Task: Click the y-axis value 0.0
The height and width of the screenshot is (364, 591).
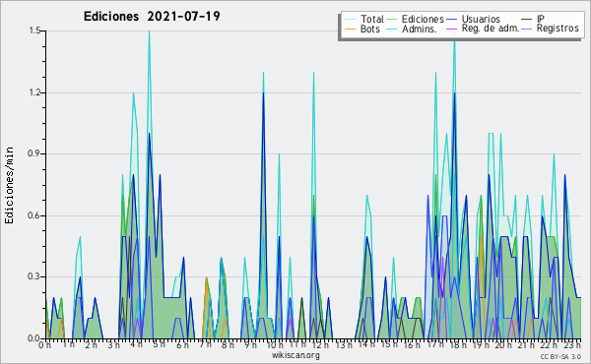Action: tap(34, 338)
